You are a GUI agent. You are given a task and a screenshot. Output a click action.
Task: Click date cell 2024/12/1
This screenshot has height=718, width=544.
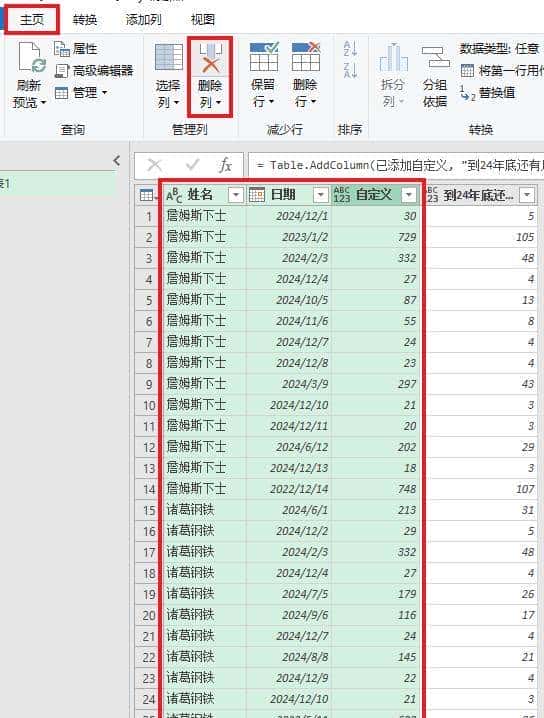click(x=288, y=216)
